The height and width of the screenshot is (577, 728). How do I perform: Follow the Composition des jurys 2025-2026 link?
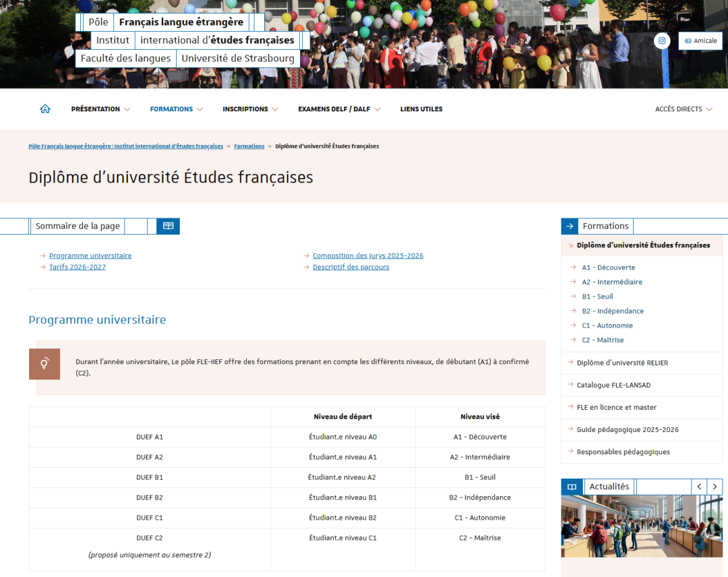click(368, 255)
